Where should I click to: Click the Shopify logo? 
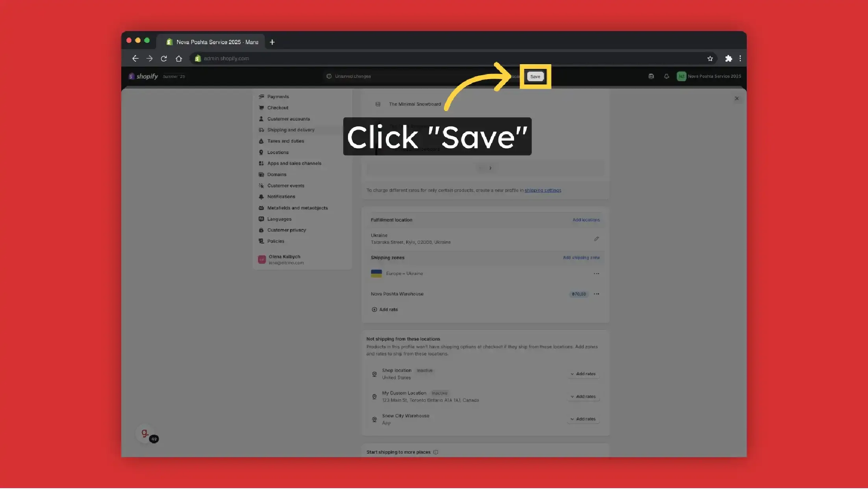[x=143, y=76]
